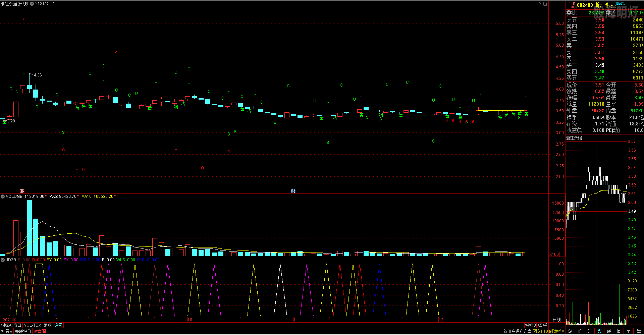Screen dimensions: 644x335
Task: Open the 日线 period selector
Action: [557, 320]
